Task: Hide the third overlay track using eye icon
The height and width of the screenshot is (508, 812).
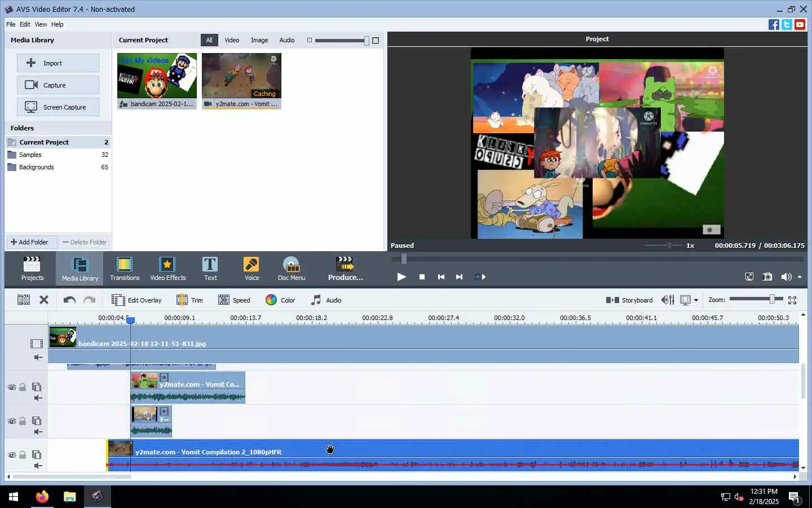Action: coord(11,455)
